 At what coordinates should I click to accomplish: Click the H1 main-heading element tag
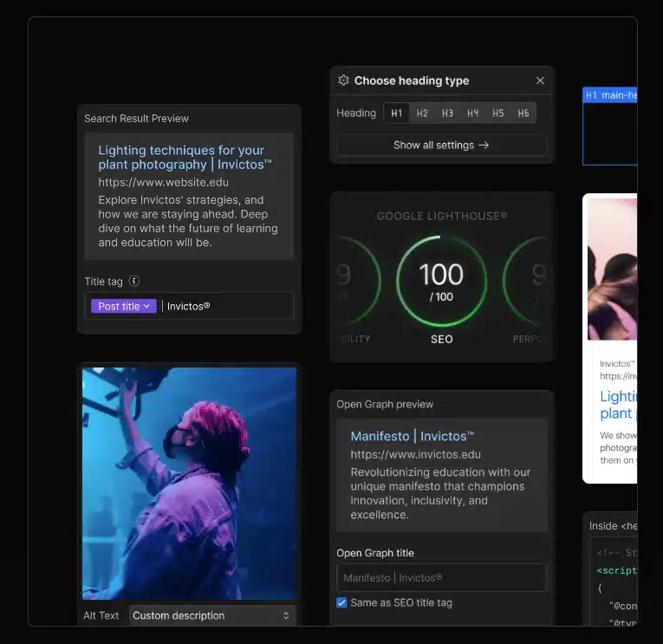click(x=610, y=95)
